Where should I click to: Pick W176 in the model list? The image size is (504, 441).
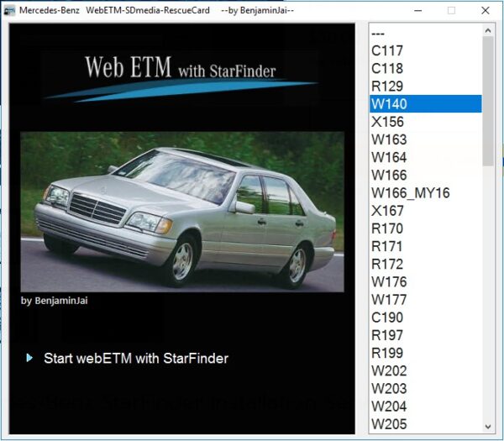click(426, 282)
